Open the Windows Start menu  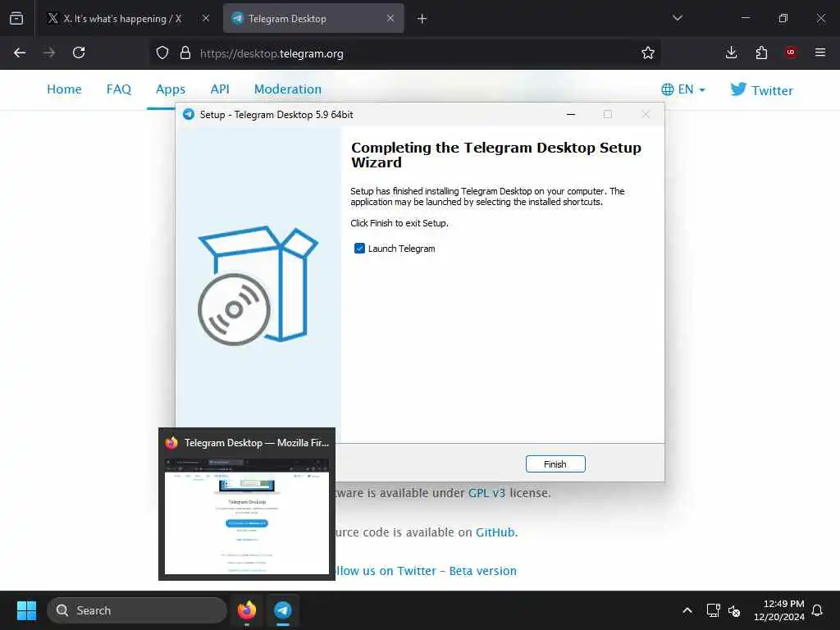(26, 610)
